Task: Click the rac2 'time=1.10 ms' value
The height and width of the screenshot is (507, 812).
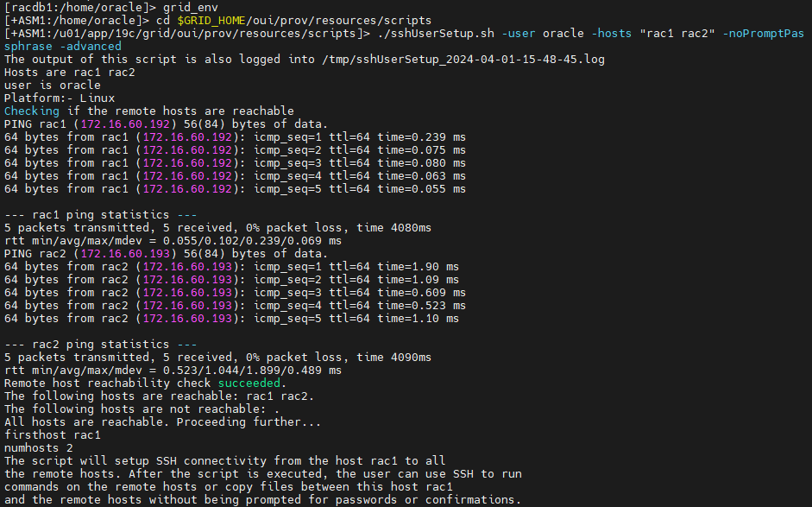Action: [419, 319]
